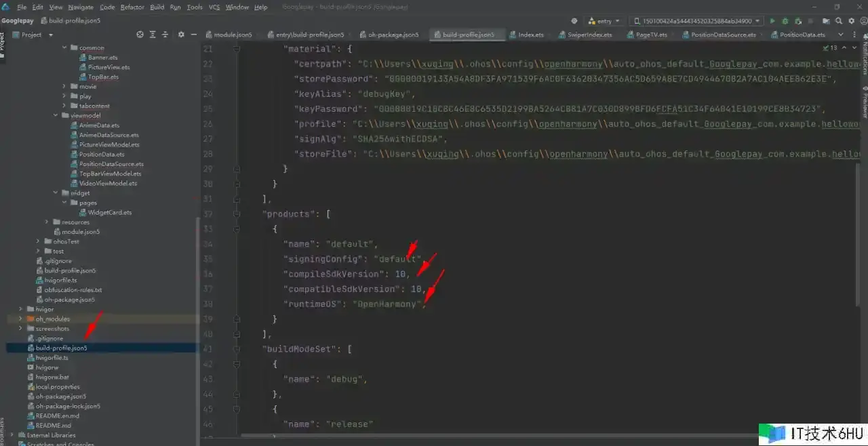Open editor tab options three-dot icon
The image size is (868, 446).
(x=854, y=35)
